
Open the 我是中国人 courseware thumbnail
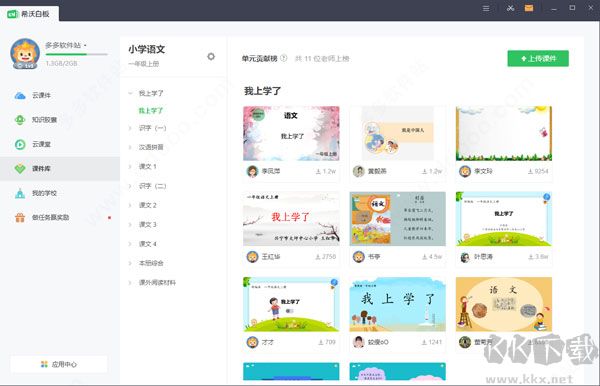click(x=398, y=134)
